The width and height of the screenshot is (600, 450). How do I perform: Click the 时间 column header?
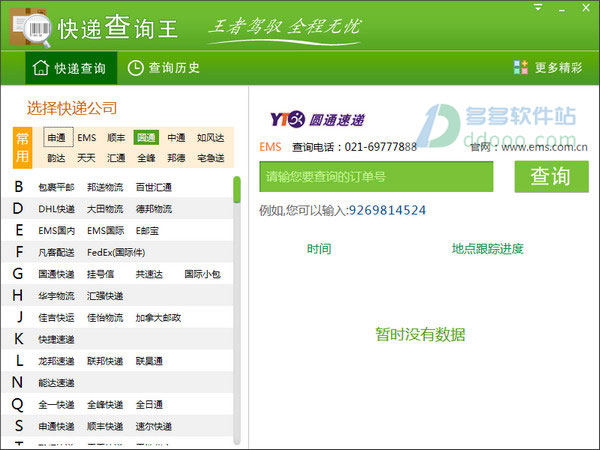(x=319, y=249)
